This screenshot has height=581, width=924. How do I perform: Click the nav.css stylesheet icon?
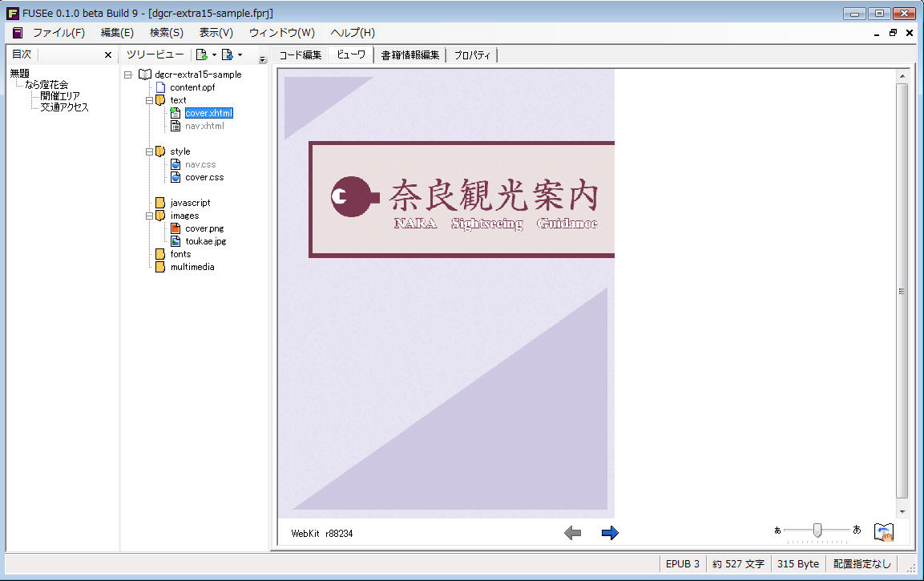(x=175, y=164)
